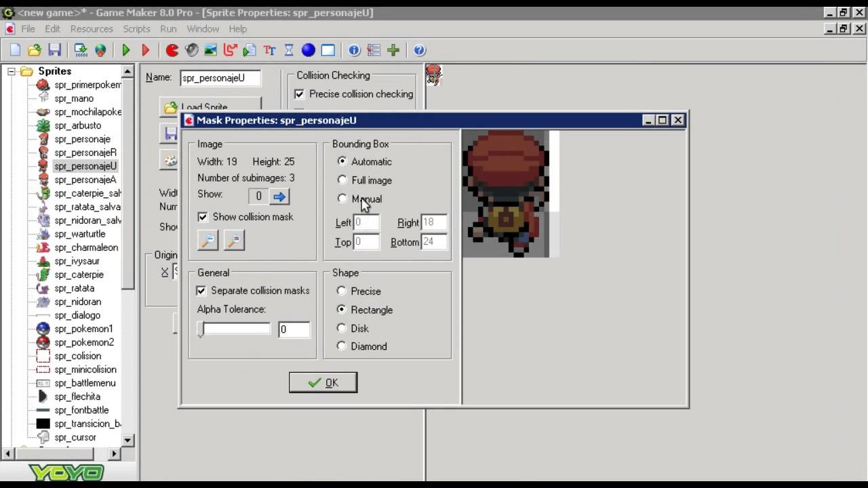Enable Precise collision checking checkbox

click(299, 94)
